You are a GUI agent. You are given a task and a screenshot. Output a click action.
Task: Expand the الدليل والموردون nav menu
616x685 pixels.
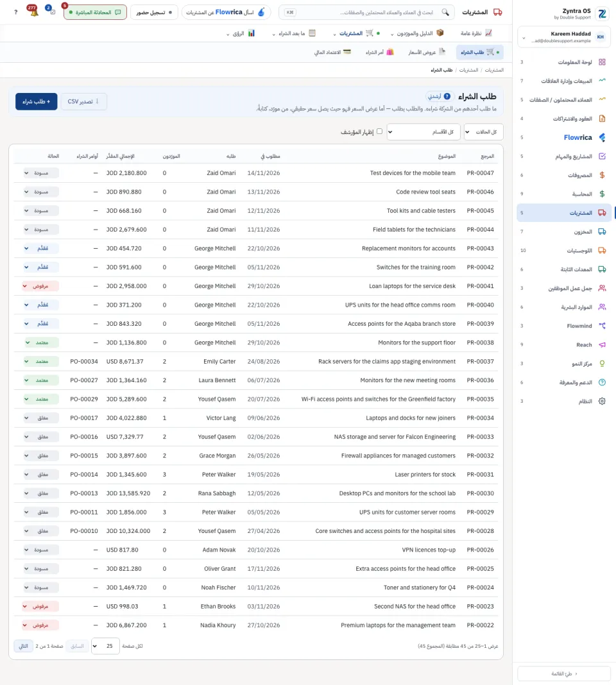(418, 33)
